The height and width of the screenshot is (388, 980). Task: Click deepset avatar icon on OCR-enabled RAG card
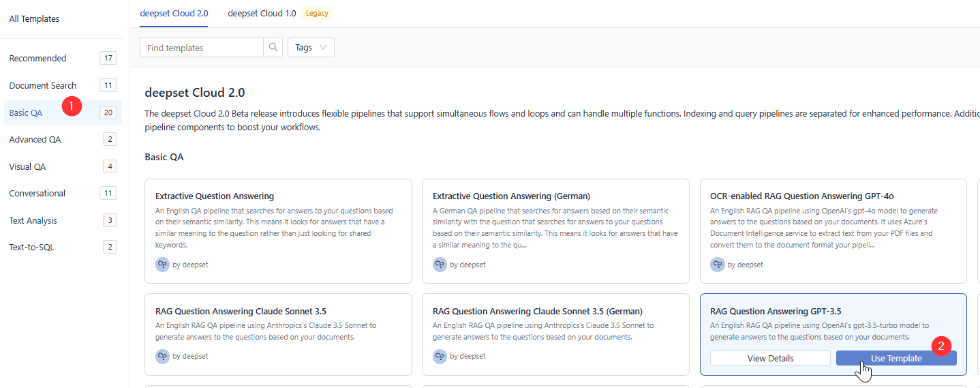click(x=717, y=265)
